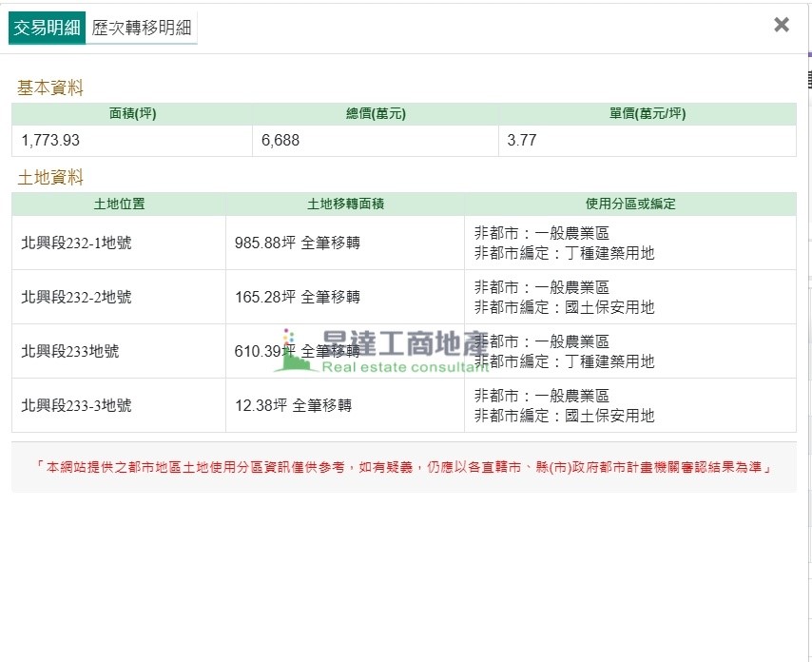812x662 pixels.
Task: Click the red zoning disclaimer notice
Action: tap(403, 467)
